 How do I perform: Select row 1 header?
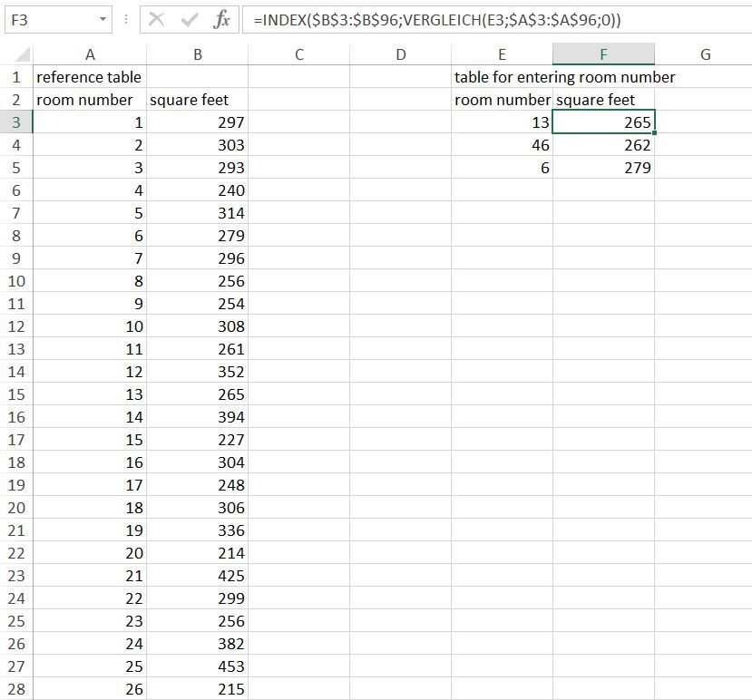16,77
